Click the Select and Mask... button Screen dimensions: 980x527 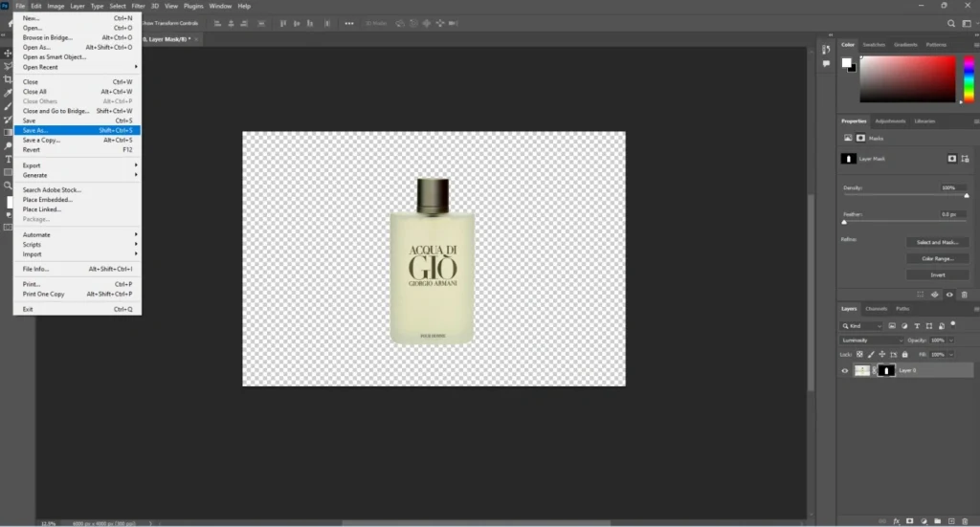(x=938, y=242)
